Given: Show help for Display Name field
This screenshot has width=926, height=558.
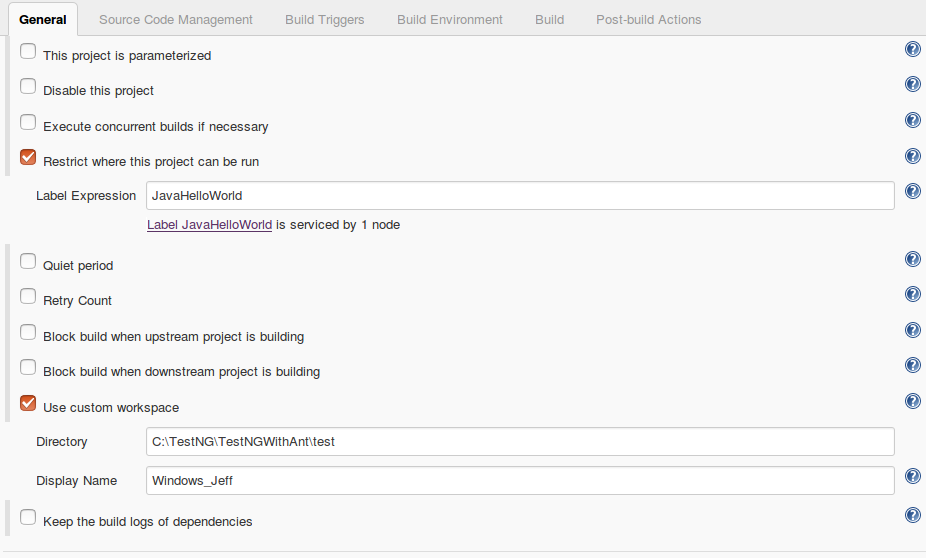Looking at the screenshot, I should [912, 477].
